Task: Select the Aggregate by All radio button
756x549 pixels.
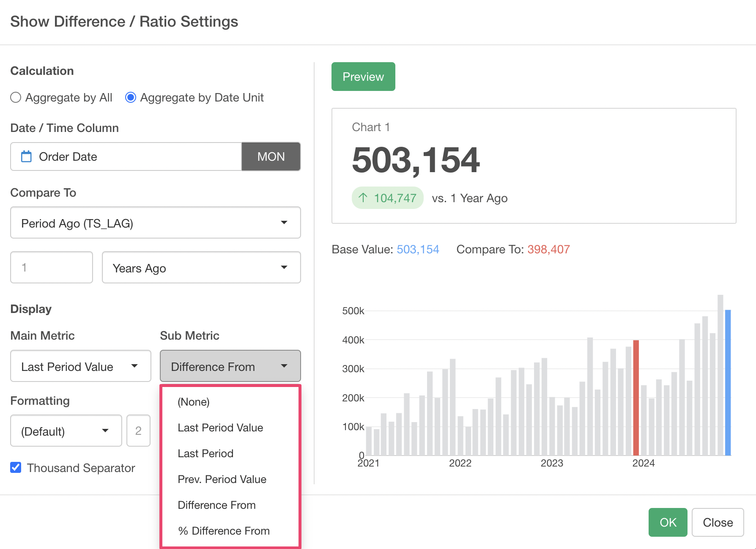Action: point(16,98)
